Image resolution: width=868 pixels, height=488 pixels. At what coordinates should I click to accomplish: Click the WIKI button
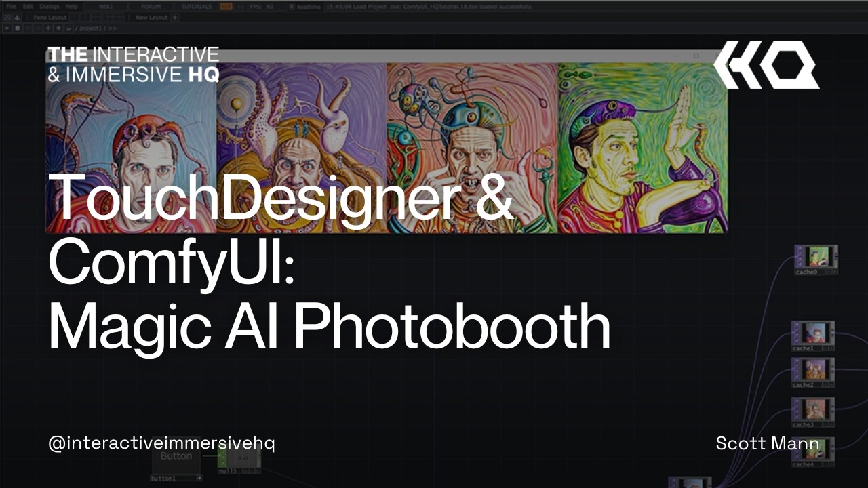pyautogui.click(x=106, y=7)
